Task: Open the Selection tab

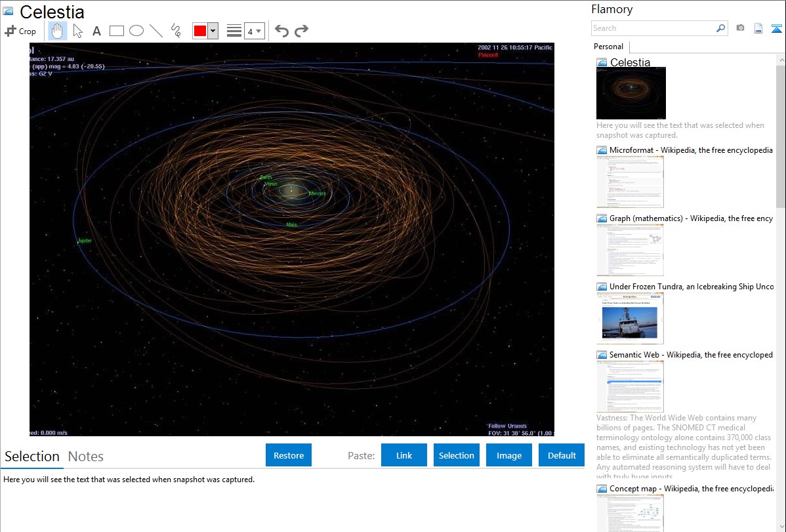Action: (x=32, y=457)
